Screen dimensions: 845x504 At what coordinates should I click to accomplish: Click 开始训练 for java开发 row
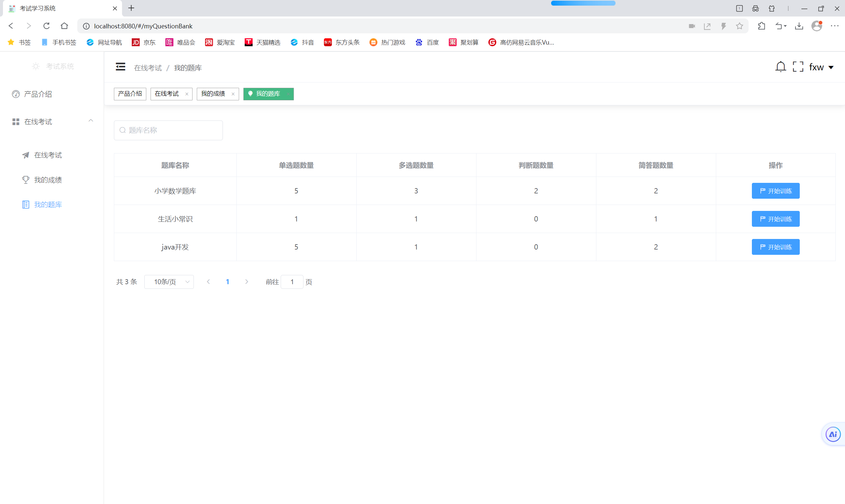tap(775, 247)
